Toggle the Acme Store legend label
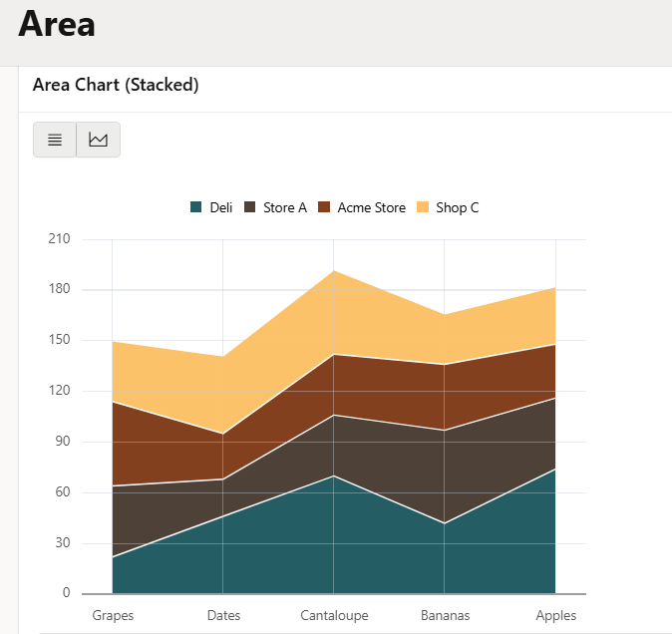The height and width of the screenshot is (634, 672). point(372,207)
